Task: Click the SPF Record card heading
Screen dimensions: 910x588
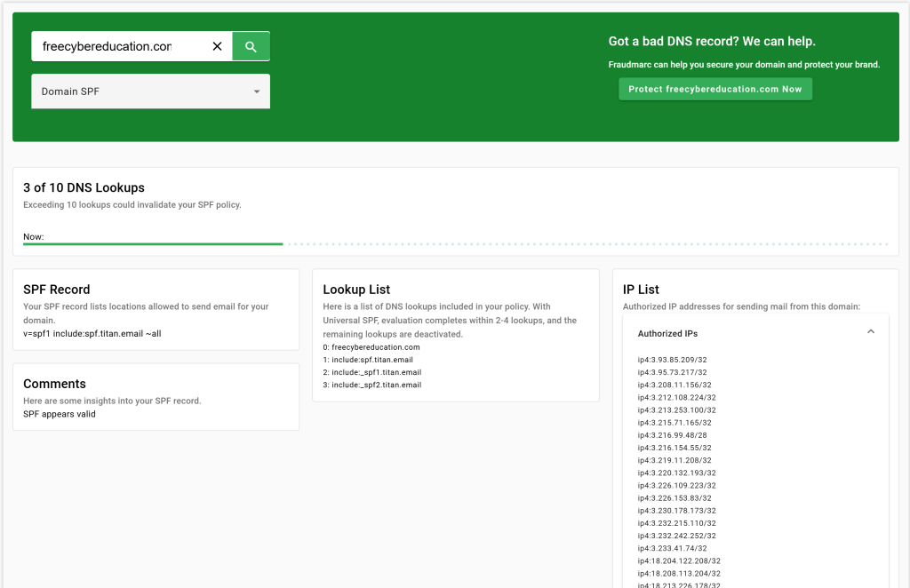Action: coord(57,290)
